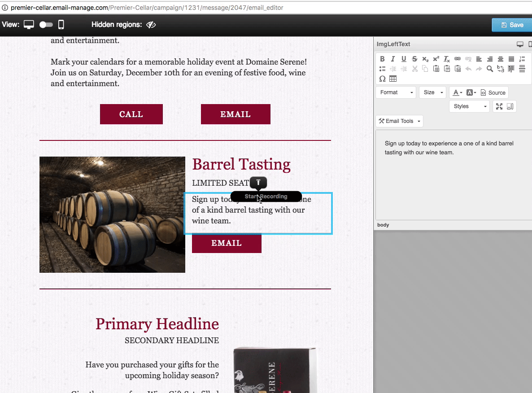The image size is (532, 393).
Task: Open the Format dropdown
Action: (x=396, y=92)
